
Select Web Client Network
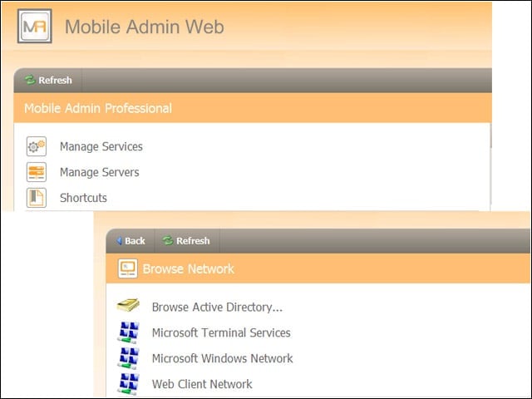(x=202, y=384)
